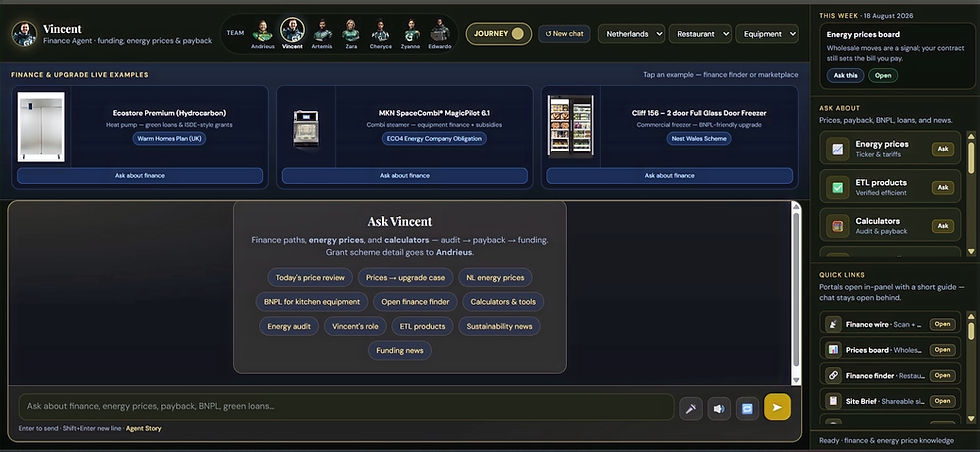Viewport: 980px width, 452px height.
Task: Select Energy audit suggestion chip
Action: 289,326
